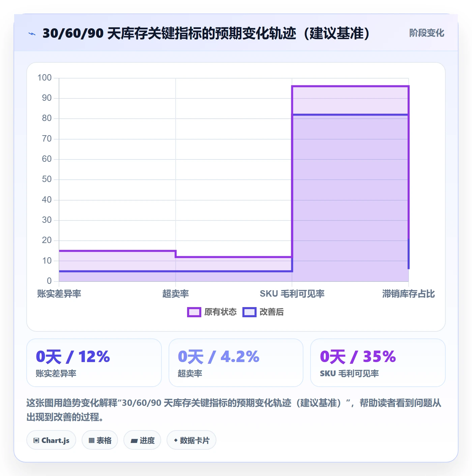The width and height of the screenshot is (472, 476).
Task: Click the y-axis value 20
Action: click(x=47, y=240)
